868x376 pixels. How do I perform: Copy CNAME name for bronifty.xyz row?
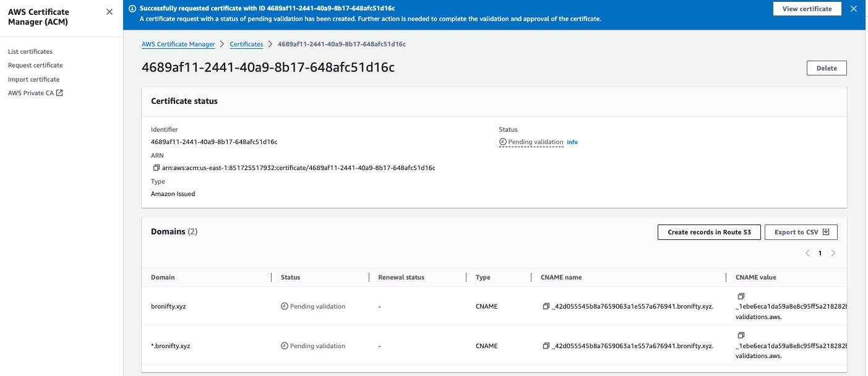click(x=546, y=307)
